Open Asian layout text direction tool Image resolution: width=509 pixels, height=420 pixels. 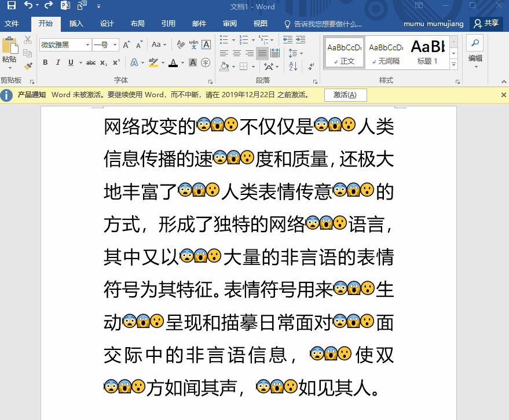tap(269, 67)
